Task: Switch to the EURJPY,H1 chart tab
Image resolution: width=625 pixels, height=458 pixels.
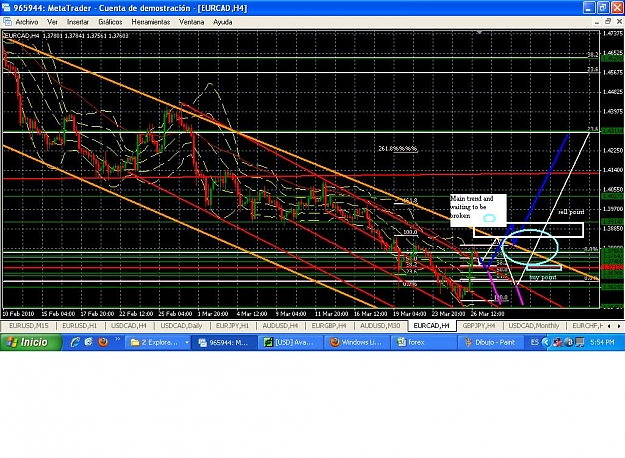Action: point(232,326)
